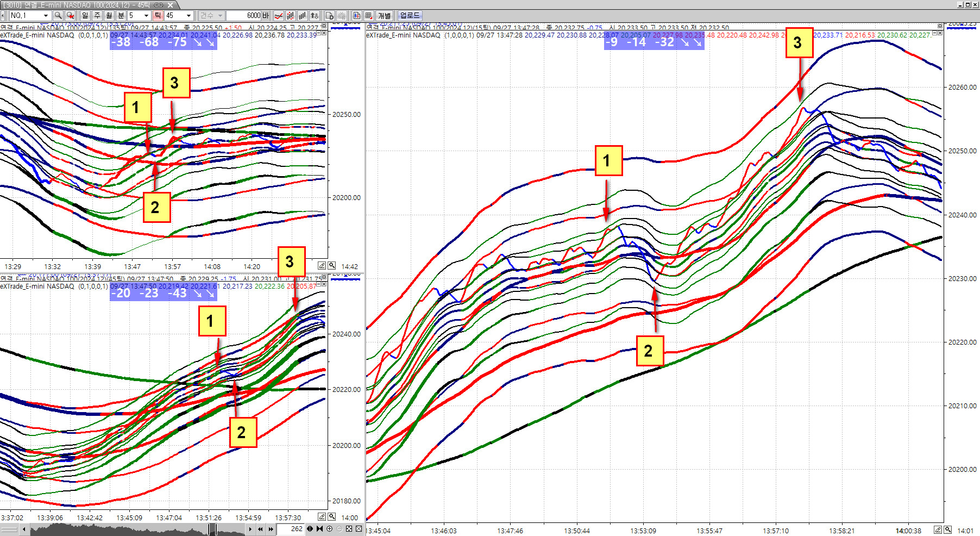Click the pencil draw icon in right chart
Image resolution: width=980 pixels, height=536 pixels.
click(x=938, y=530)
